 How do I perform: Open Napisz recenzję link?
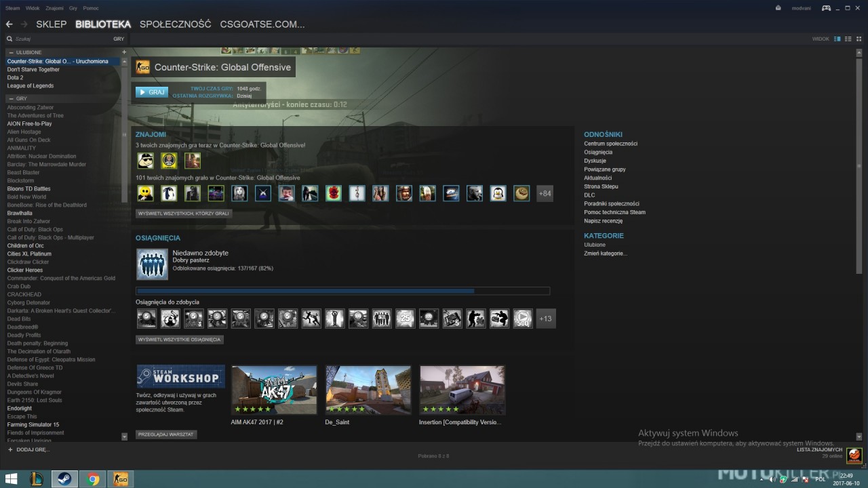[604, 221]
